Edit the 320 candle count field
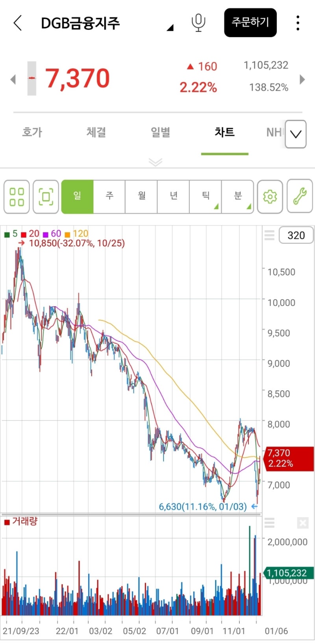 coord(296,235)
